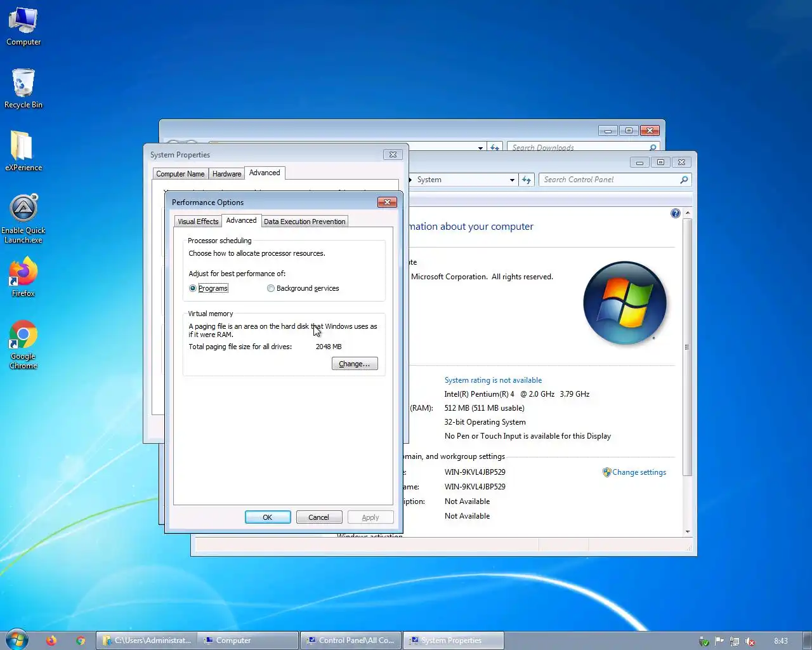Image resolution: width=812 pixels, height=650 pixels.
Task: Click Show desktop strip at taskbar end
Action: click(807, 640)
